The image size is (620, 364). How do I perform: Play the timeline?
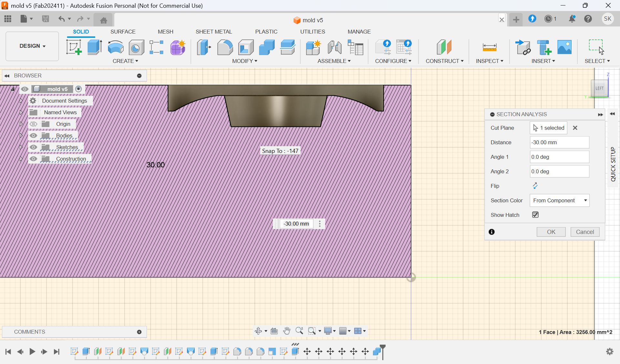[x=32, y=351]
